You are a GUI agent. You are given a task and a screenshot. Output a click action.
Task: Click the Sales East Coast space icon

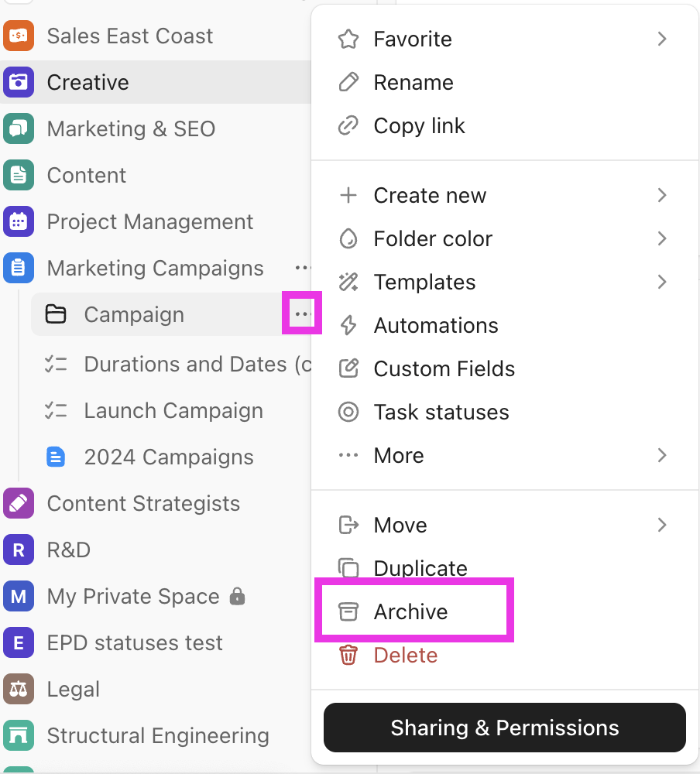click(x=19, y=36)
